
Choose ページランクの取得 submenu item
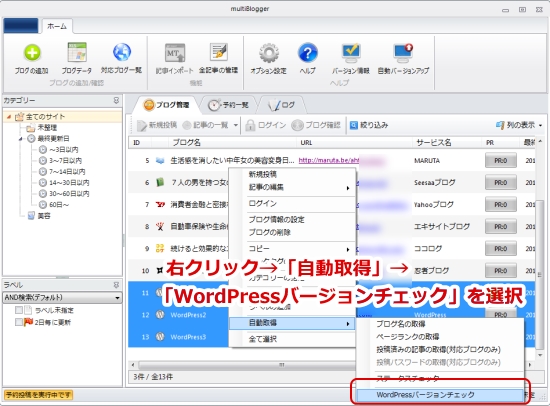(x=440, y=337)
